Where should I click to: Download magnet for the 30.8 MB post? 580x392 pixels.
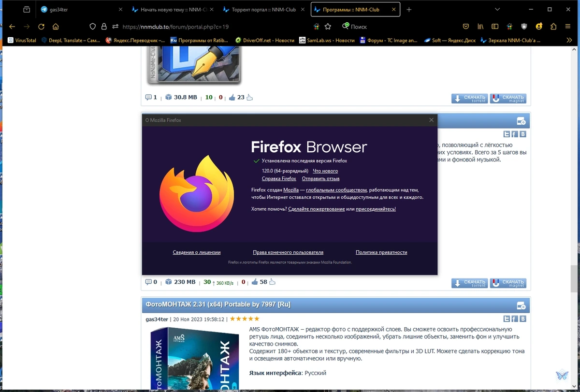tap(508, 99)
